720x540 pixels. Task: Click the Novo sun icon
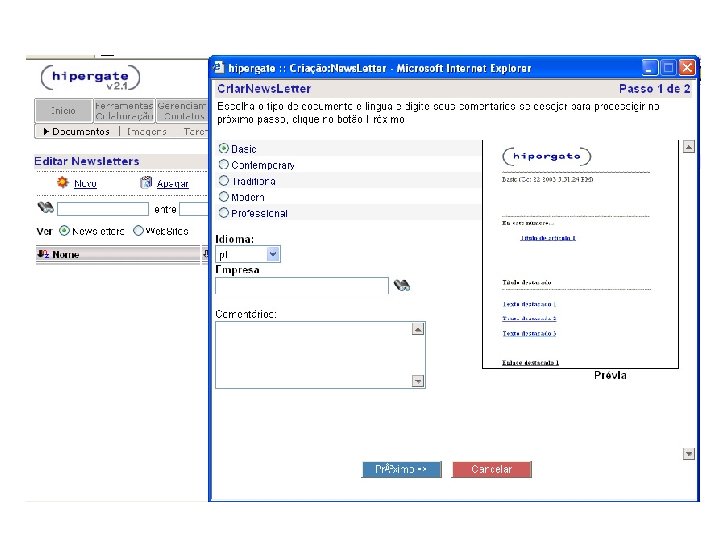pyautogui.click(x=62, y=182)
